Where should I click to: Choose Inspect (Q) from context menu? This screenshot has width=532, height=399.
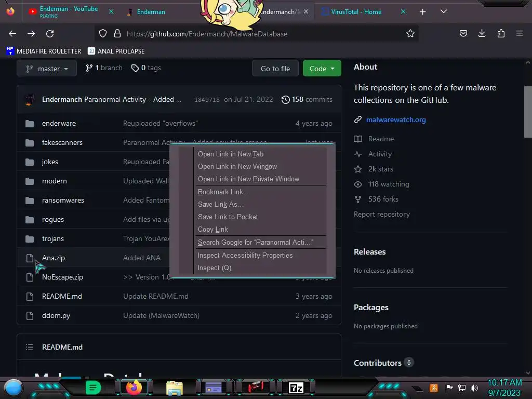click(x=261, y=268)
